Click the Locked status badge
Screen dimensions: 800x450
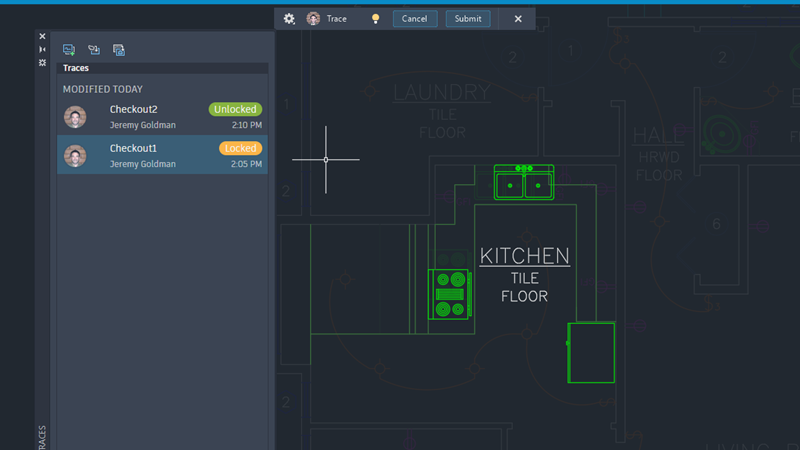(x=240, y=148)
